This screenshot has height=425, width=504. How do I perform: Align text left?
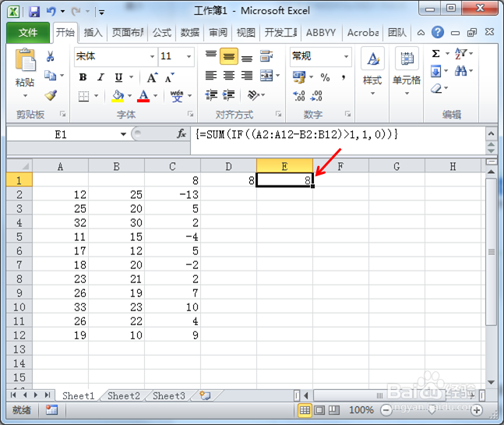pos(211,76)
